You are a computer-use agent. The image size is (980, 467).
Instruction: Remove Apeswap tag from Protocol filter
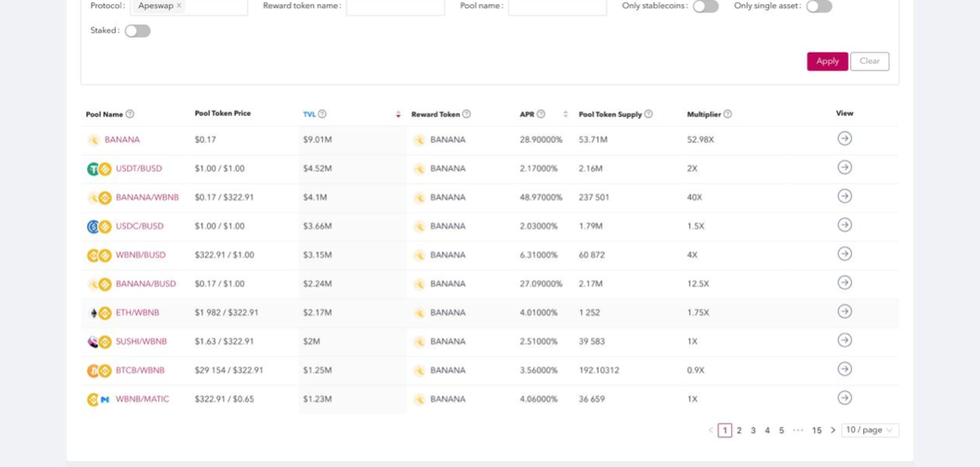point(179,6)
